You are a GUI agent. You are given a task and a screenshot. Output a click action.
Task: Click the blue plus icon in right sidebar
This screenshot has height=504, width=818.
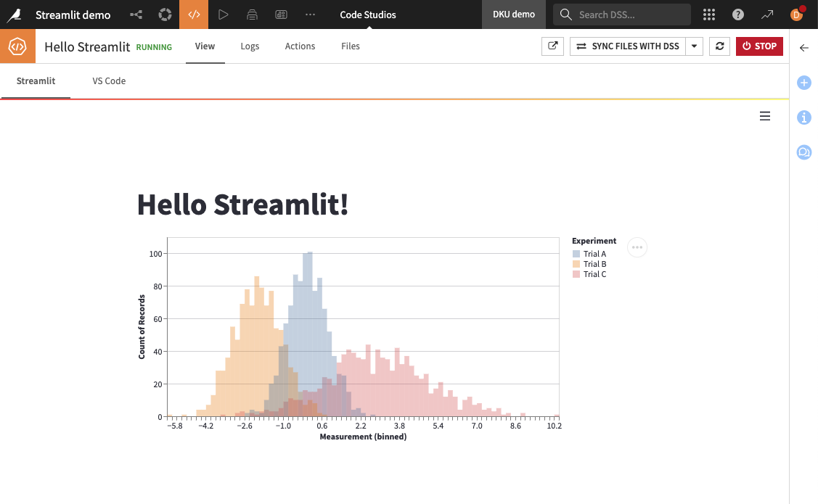[804, 83]
